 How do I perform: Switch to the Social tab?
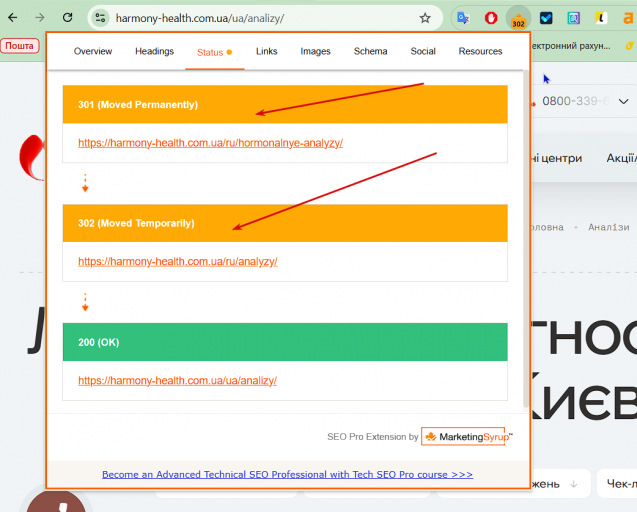423,51
